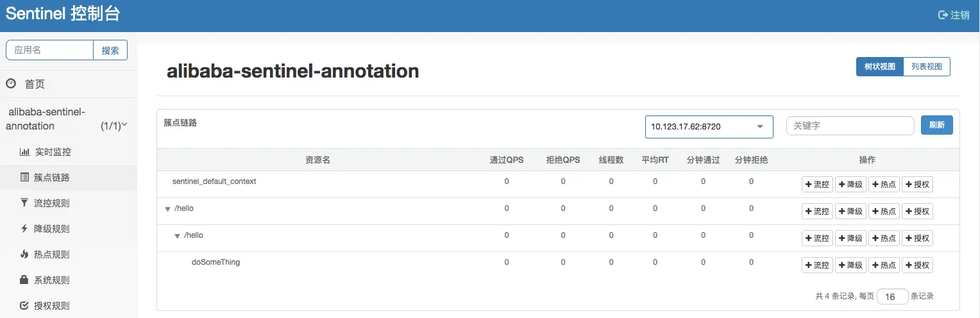Click the 刷新 refresh button
The height and width of the screenshot is (318, 980).
936,126
